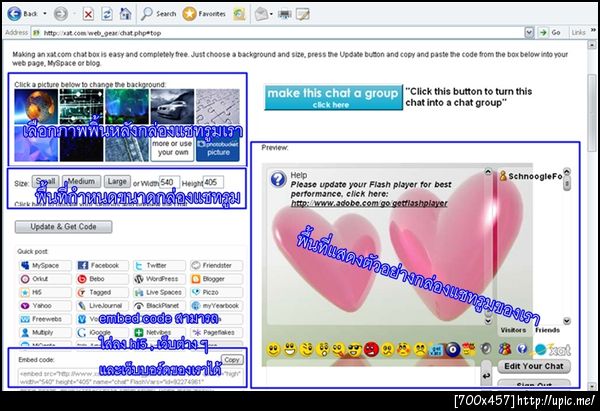The height and width of the screenshot is (411, 600).
Task: Switch to the Friends tab
Action: [x=547, y=330]
